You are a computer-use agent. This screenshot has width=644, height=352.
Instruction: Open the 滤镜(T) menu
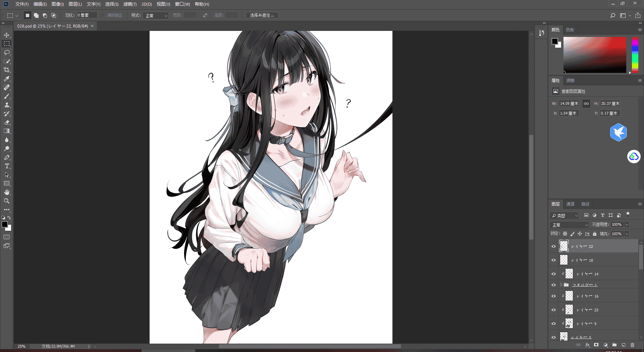130,4
